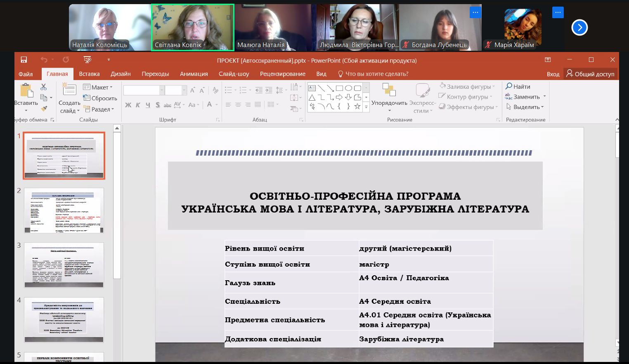Click the Save icon in the title bar
Image resolution: width=629 pixels, height=364 pixels.
[24, 60]
